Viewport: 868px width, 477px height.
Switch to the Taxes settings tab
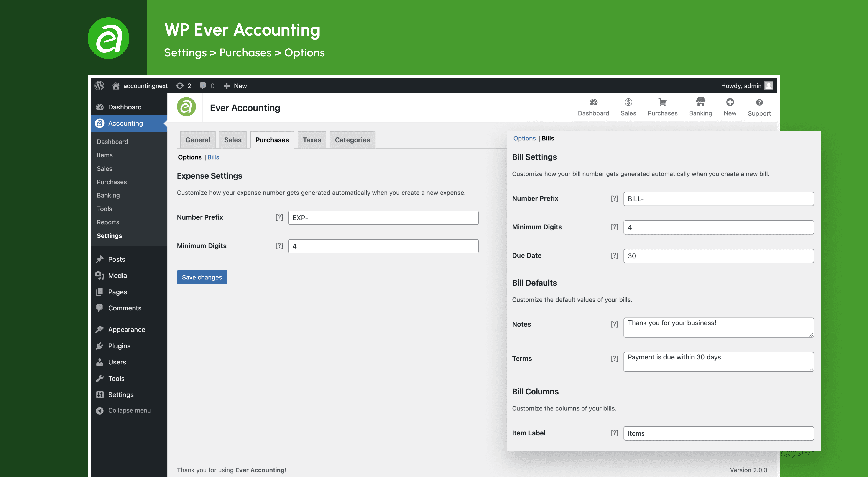[x=312, y=140]
